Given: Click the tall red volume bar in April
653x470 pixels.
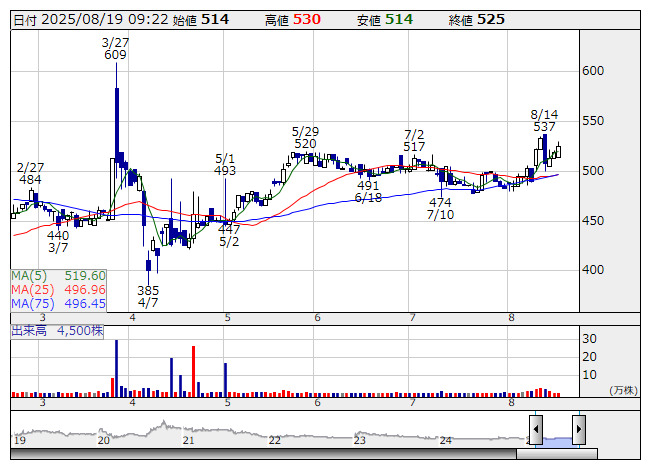Looking at the screenshot, I should click(x=194, y=371).
